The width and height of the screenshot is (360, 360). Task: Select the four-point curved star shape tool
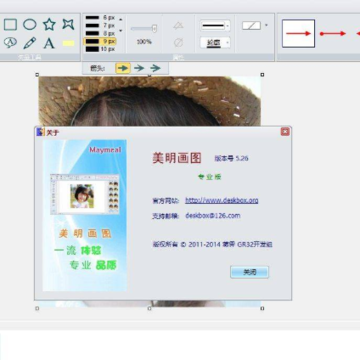pyautogui.click(x=68, y=24)
